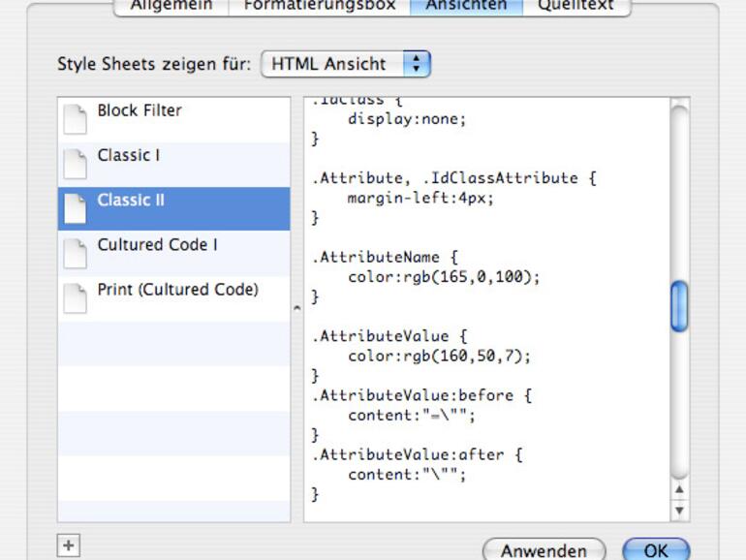Add a new style sheet with plus button
Viewport: 746px width, 560px height.
coord(68,546)
